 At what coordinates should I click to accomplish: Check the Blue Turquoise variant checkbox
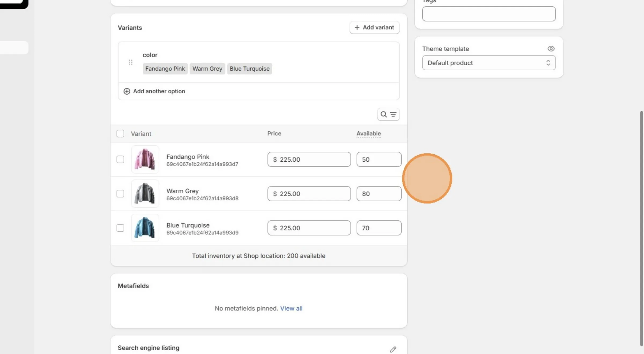(120, 228)
